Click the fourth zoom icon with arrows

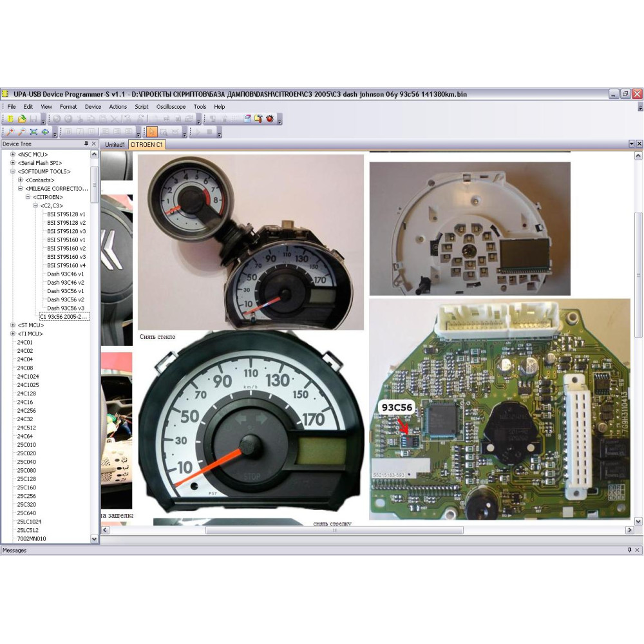tap(45, 132)
